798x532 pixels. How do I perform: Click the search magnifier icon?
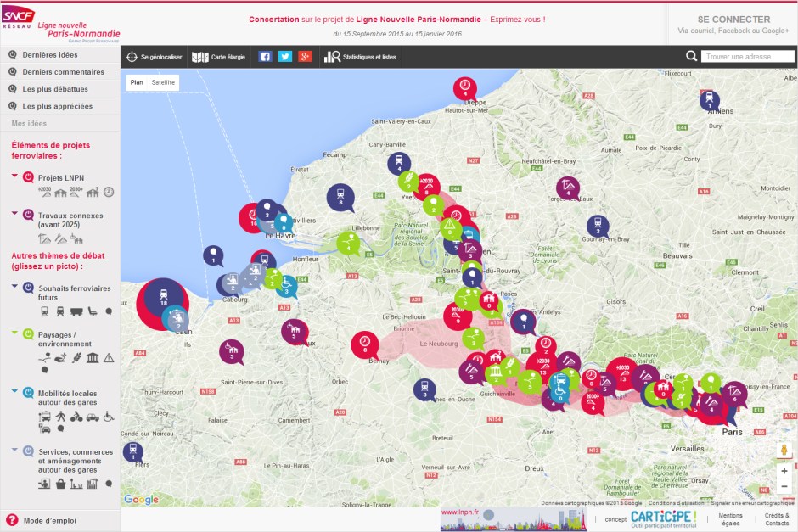pyautogui.click(x=691, y=57)
